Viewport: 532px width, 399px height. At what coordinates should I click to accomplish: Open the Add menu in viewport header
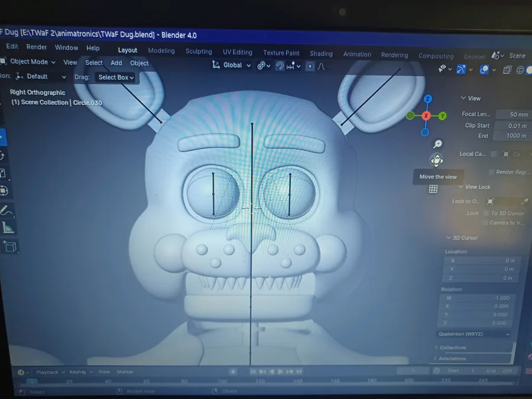tap(116, 63)
